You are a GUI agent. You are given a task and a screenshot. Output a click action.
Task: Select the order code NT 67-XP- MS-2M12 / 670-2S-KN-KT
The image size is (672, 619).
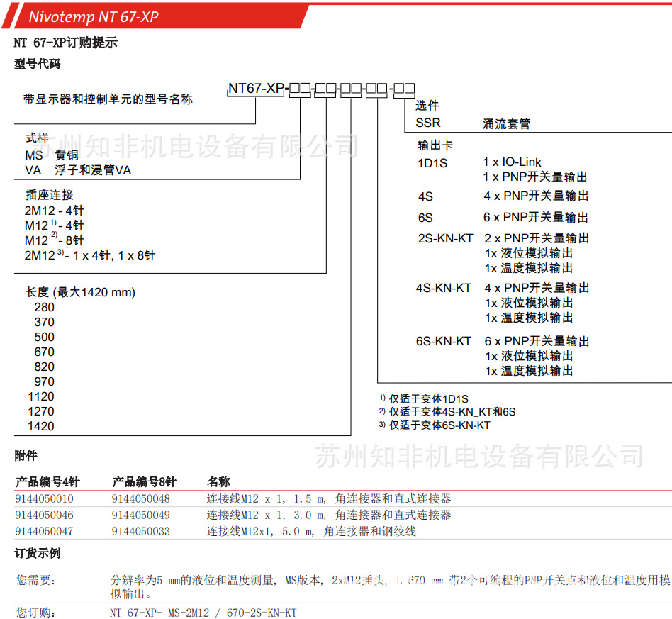[203, 613]
